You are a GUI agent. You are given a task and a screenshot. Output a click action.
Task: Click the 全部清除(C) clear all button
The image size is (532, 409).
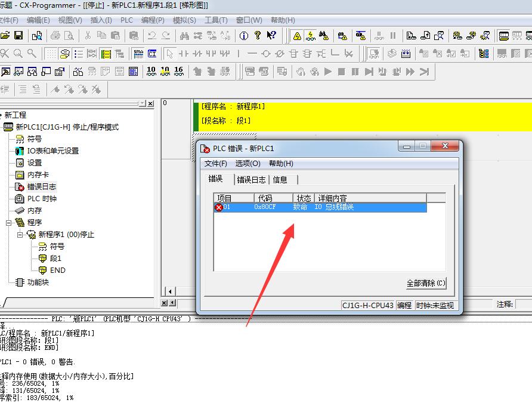click(x=425, y=283)
